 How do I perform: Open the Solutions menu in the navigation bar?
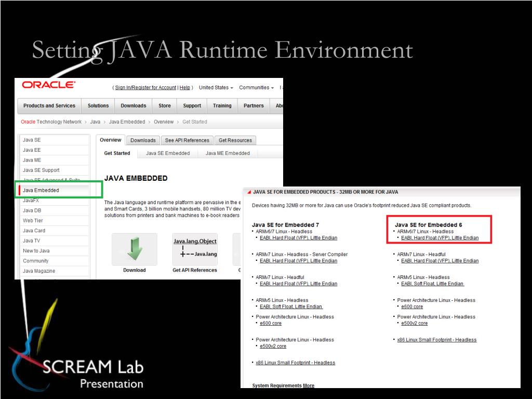tap(98, 106)
